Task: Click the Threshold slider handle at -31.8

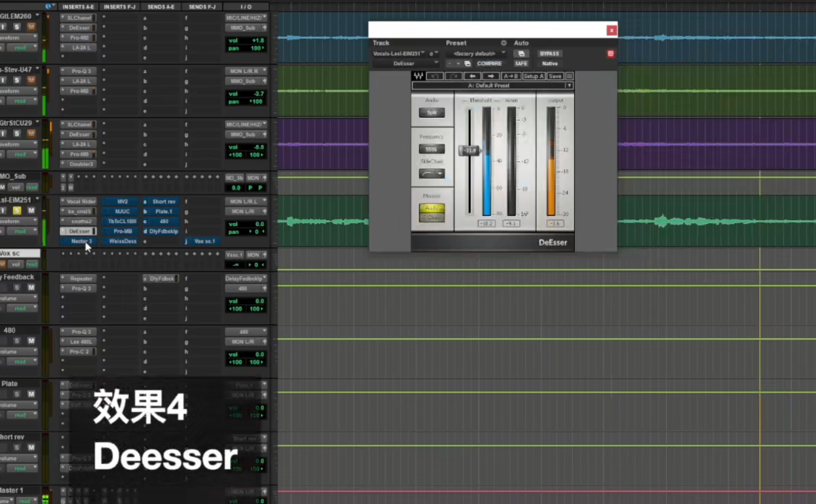Action: coord(469,151)
